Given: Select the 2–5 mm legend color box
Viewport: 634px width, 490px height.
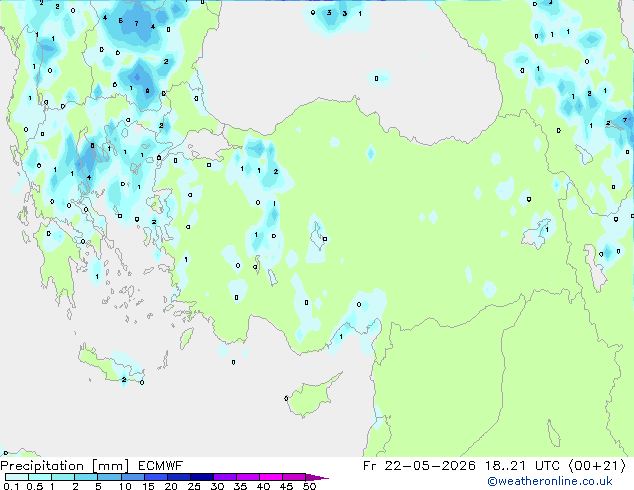Looking at the screenshot, I should 86,477.
